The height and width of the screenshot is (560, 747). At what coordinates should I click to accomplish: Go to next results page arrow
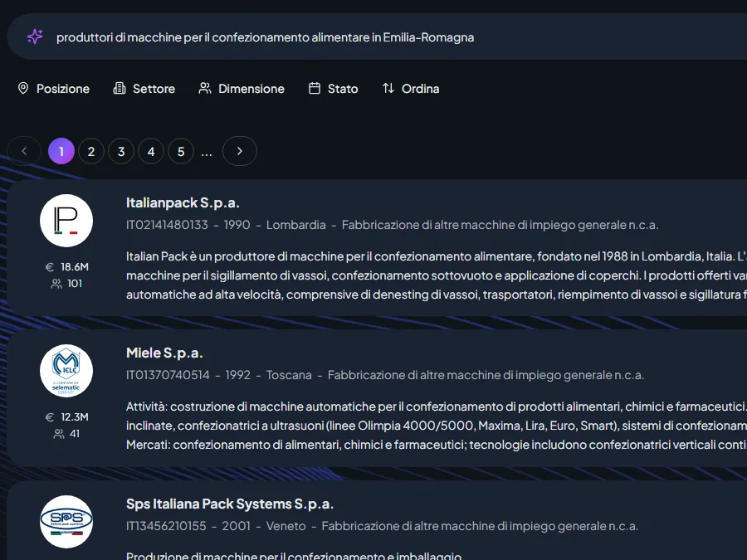[240, 151]
